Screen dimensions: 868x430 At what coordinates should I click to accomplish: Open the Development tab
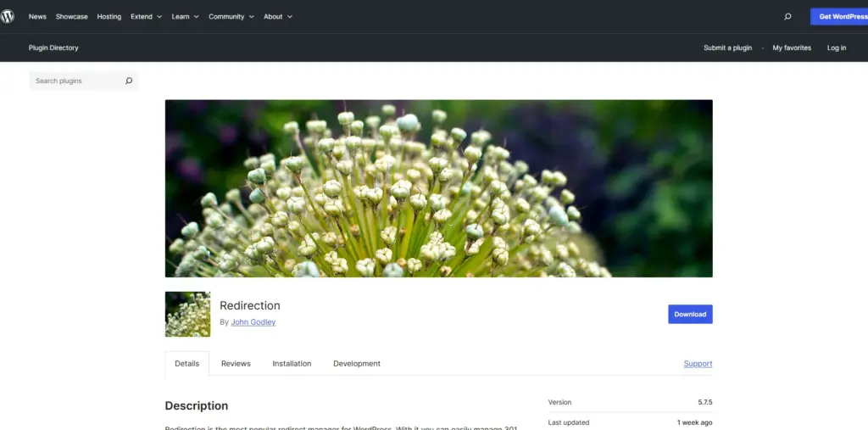coord(357,363)
